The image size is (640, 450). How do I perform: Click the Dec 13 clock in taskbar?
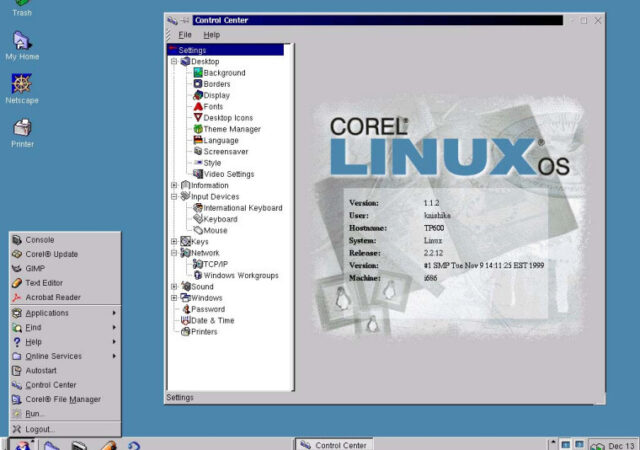pyautogui.click(x=614, y=443)
